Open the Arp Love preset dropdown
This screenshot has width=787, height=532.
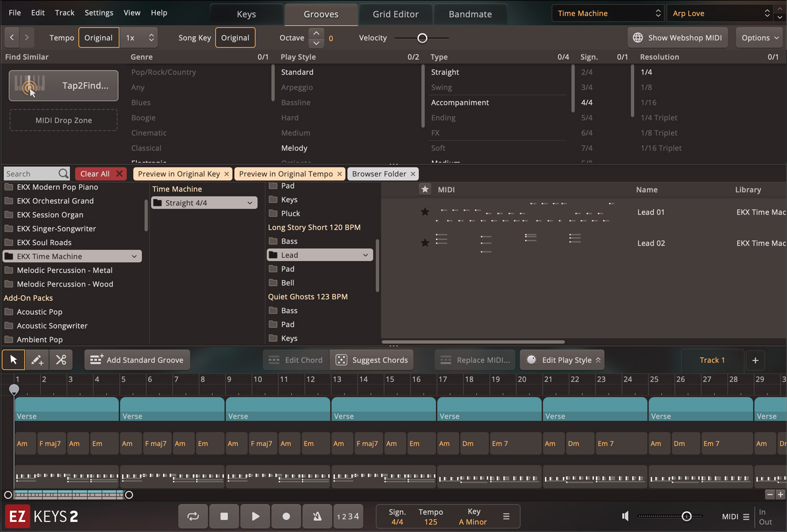(720, 13)
